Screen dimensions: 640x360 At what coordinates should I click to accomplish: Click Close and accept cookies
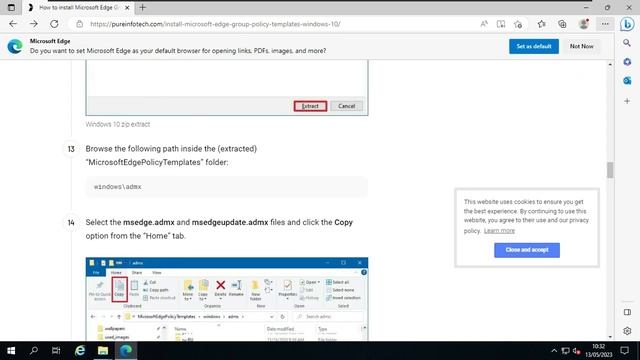click(x=527, y=250)
